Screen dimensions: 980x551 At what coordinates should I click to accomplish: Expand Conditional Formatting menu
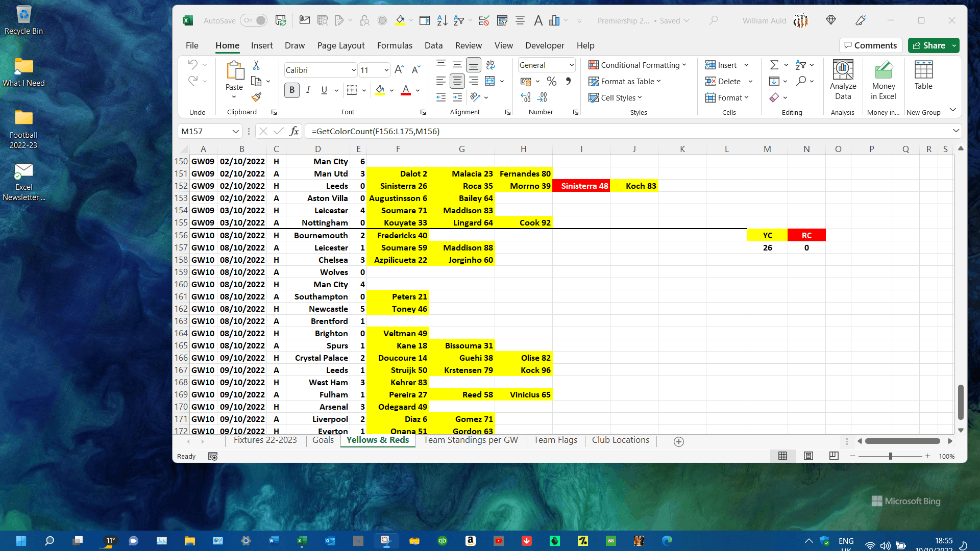coord(637,65)
